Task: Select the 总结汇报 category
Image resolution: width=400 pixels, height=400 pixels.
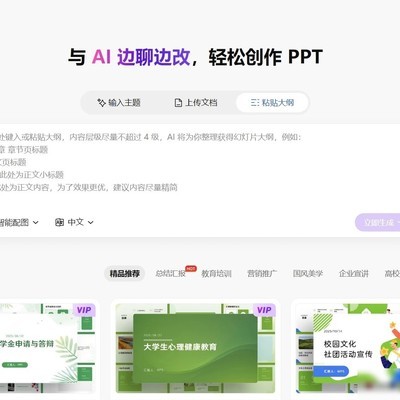Action: (170, 274)
